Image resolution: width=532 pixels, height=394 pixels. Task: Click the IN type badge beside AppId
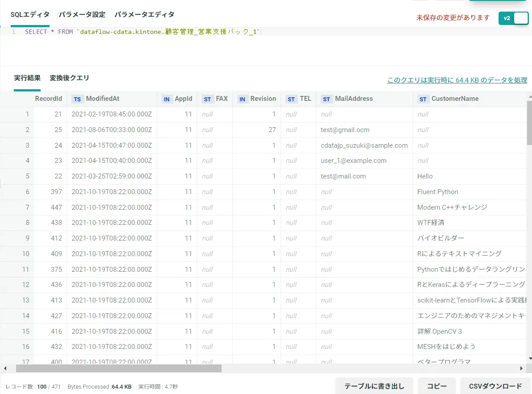click(x=167, y=99)
